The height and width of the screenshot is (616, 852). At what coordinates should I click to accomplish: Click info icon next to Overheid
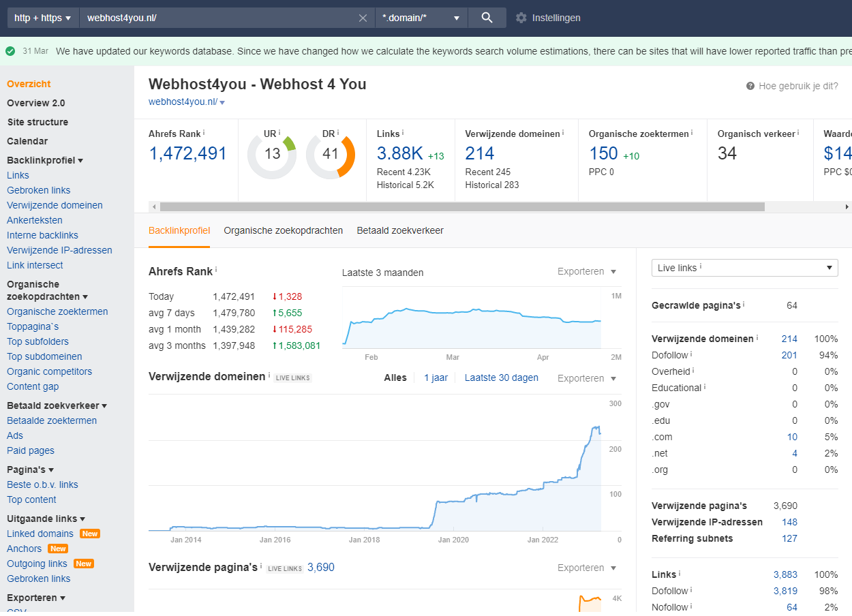[x=695, y=370]
